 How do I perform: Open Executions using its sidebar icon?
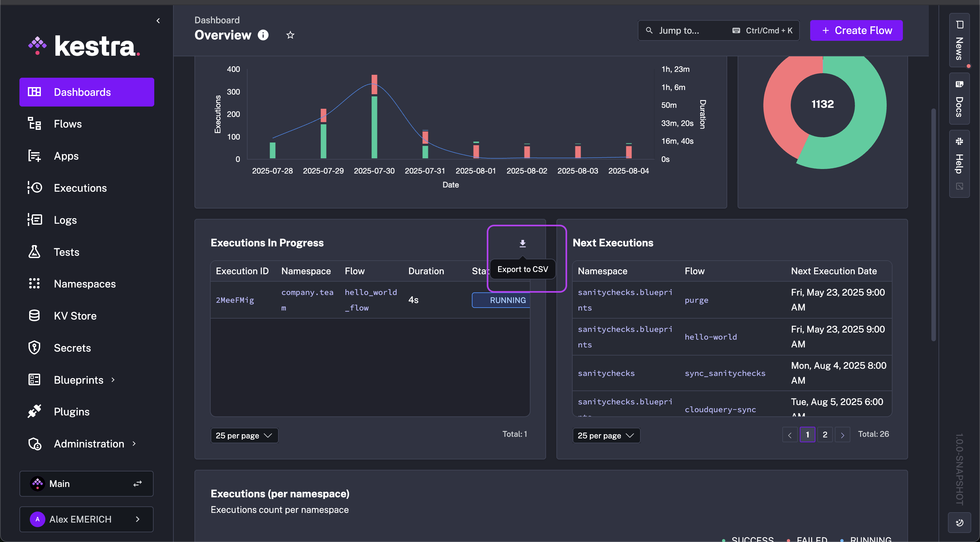[x=34, y=188]
